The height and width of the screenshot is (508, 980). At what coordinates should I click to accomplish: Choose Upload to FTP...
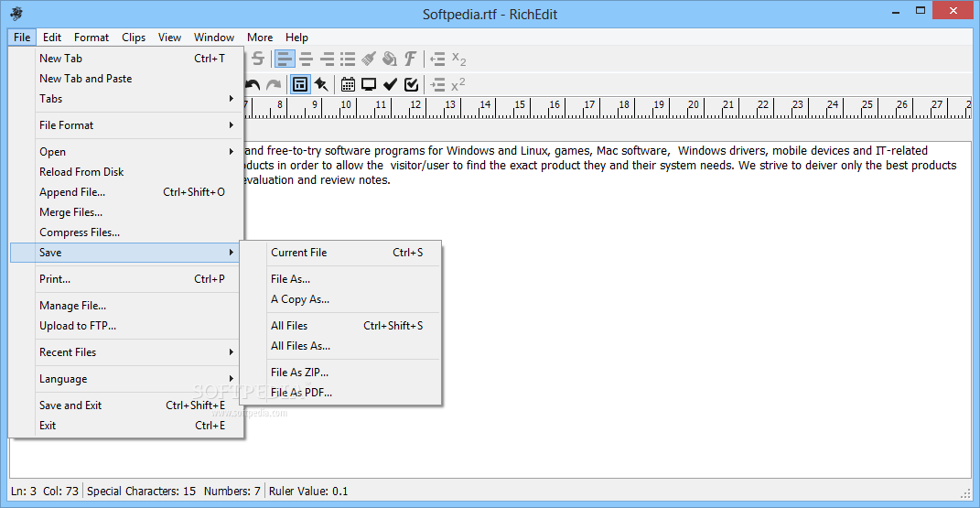(x=125, y=326)
